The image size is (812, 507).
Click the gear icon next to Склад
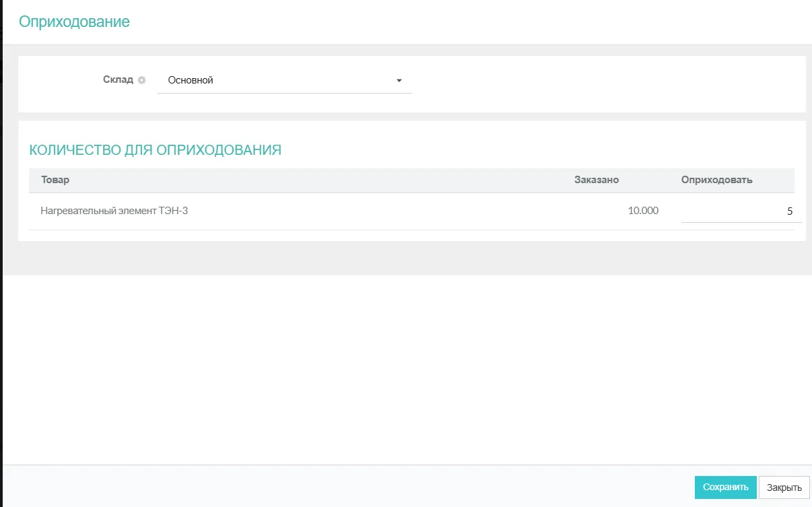[141, 80]
